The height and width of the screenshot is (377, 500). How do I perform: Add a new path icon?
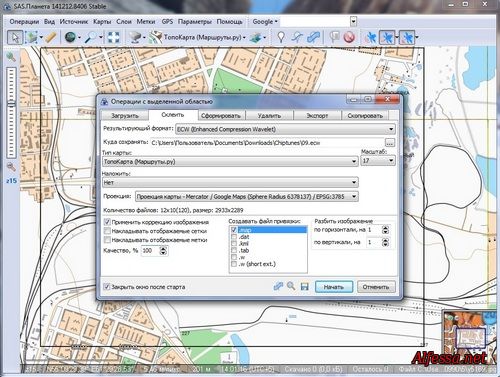pos(297,37)
